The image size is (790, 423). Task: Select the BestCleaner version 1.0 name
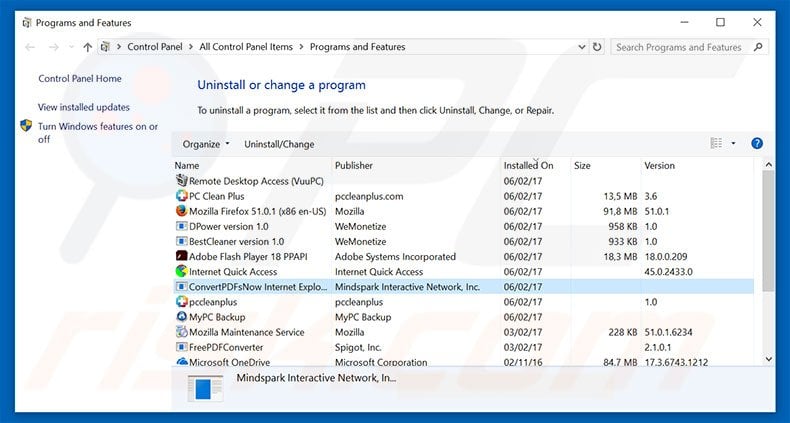click(x=236, y=241)
